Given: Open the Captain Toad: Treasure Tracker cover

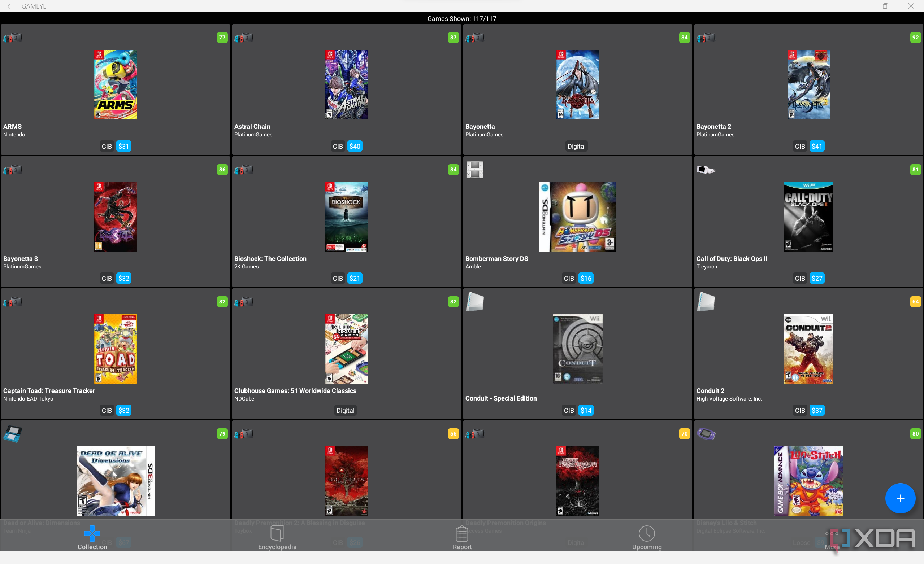Looking at the screenshot, I should tap(116, 349).
